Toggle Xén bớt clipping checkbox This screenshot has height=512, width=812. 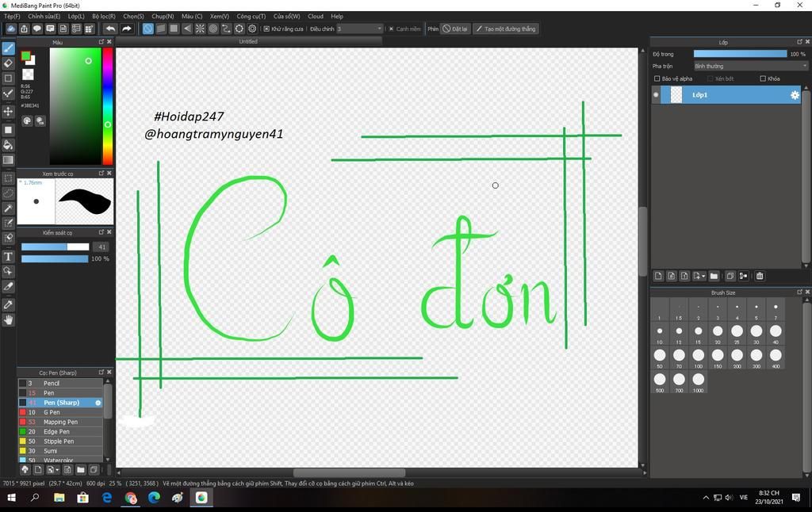(x=710, y=78)
